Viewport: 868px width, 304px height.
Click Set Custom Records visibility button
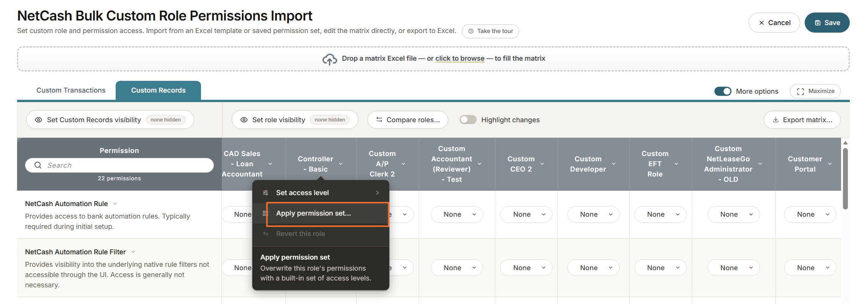pos(110,120)
